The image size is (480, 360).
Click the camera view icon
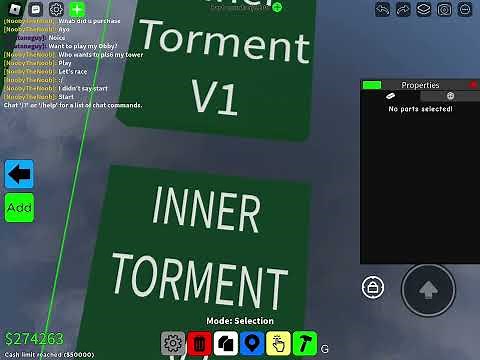tap(444, 9)
